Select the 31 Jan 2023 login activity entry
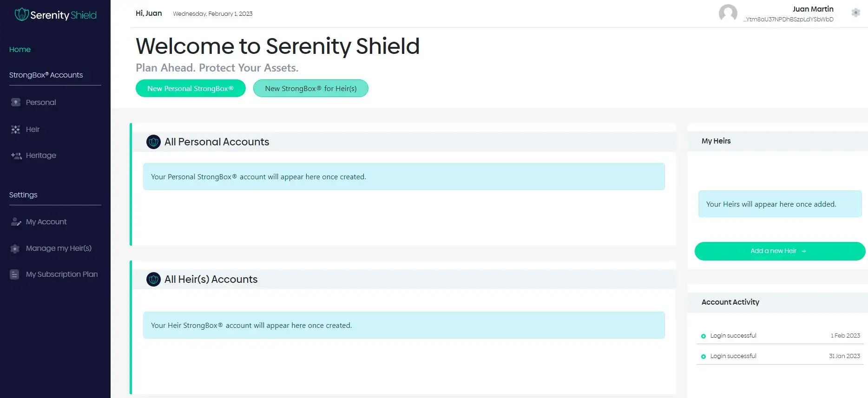 tap(780, 356)
